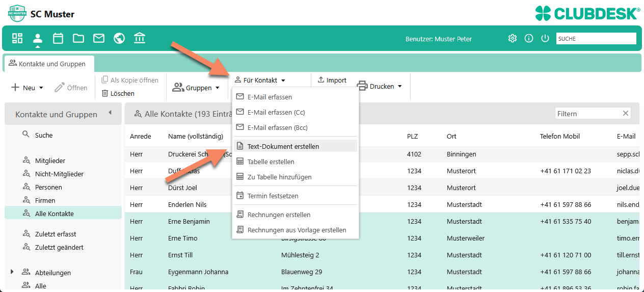Sort by the PLZ column header

coord(412,136)
